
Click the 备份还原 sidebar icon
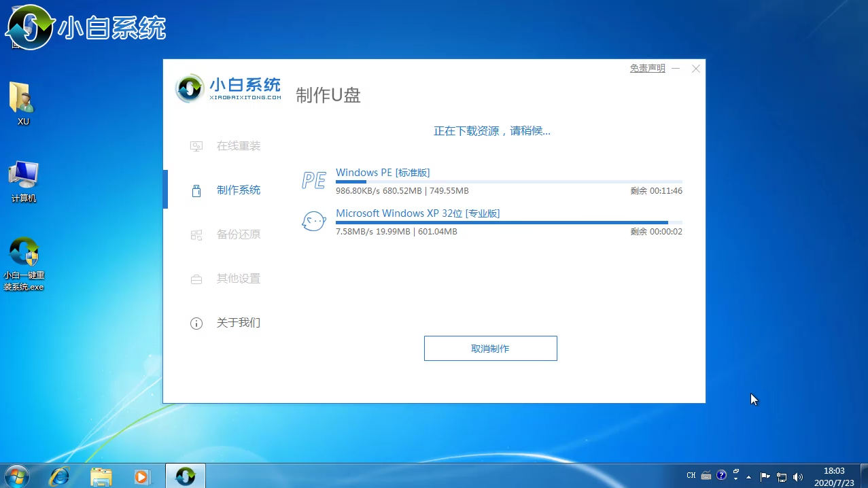(196, 234)
